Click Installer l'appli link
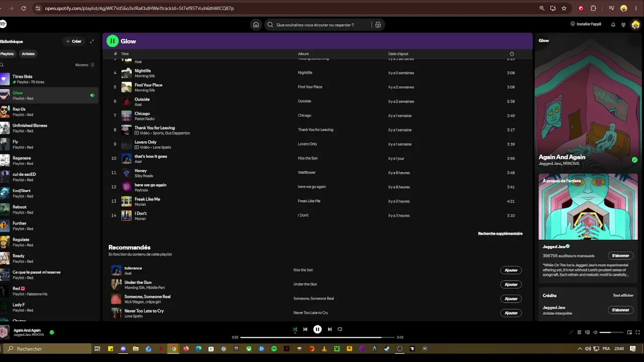The image size is (644, 362). pos(586,24)
